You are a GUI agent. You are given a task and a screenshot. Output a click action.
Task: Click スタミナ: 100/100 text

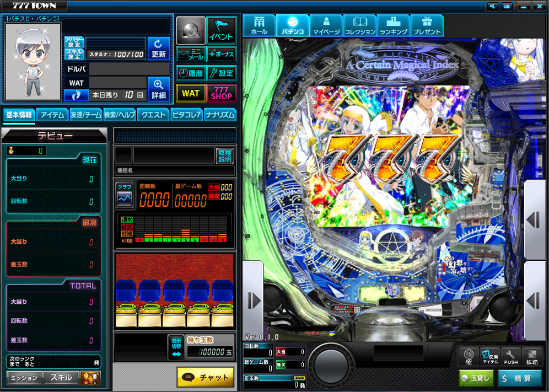point(117,54)
